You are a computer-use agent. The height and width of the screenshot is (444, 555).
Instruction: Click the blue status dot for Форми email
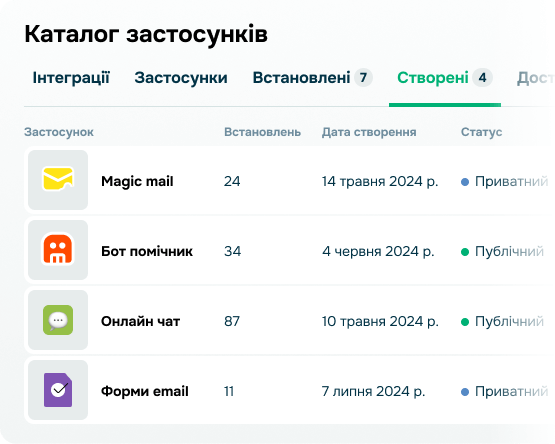click(x=465, y=392)
